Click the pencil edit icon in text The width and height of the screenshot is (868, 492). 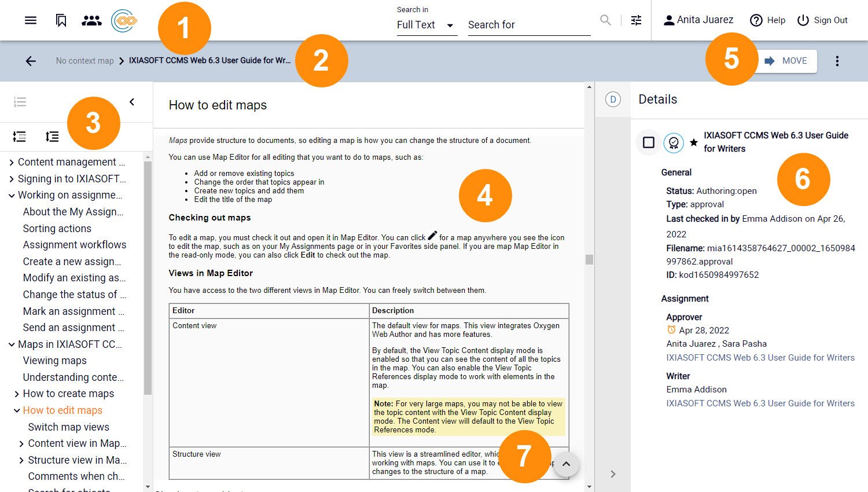(432, 235)
